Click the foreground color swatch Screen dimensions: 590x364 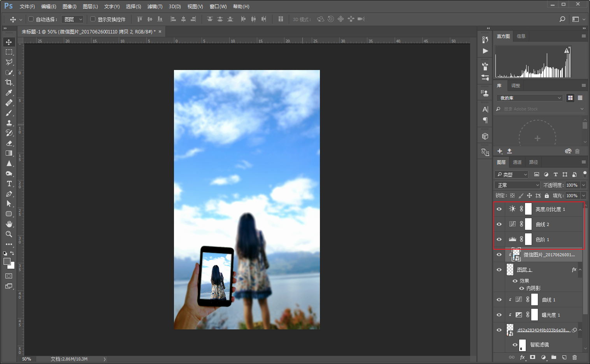pyautogui.click(x=7, y=262)
